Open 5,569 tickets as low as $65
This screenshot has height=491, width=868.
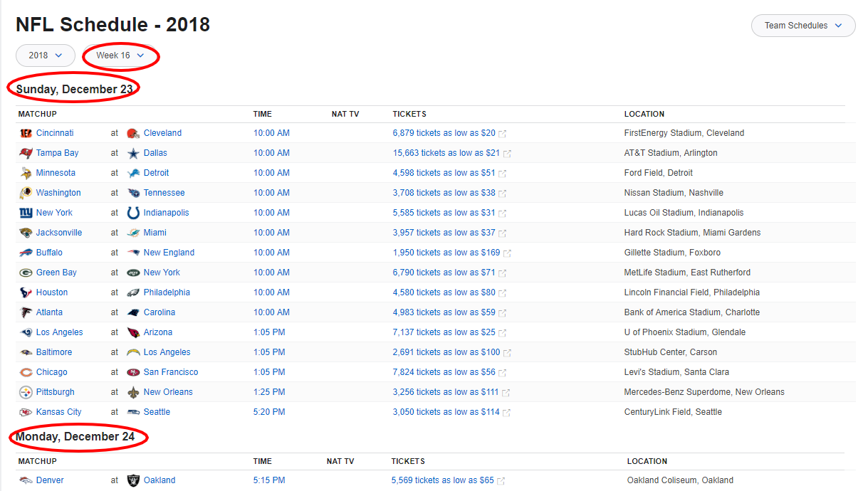click(x=443, y=480)
